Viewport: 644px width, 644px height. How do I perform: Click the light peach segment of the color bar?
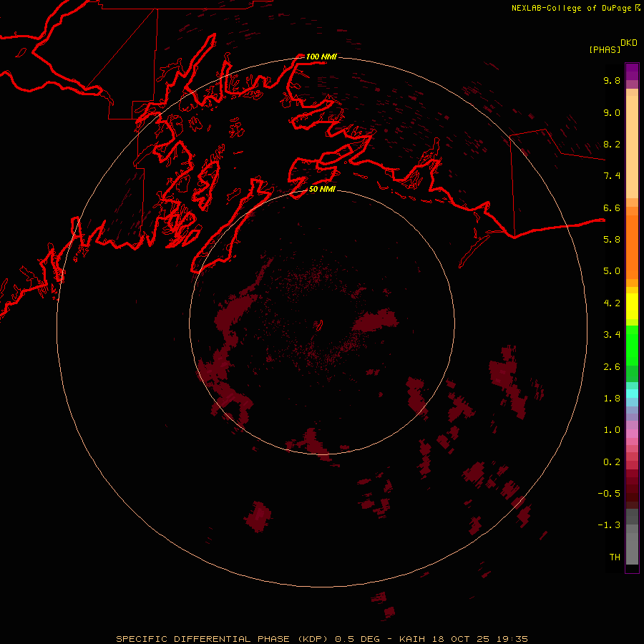tap(632, 147)
